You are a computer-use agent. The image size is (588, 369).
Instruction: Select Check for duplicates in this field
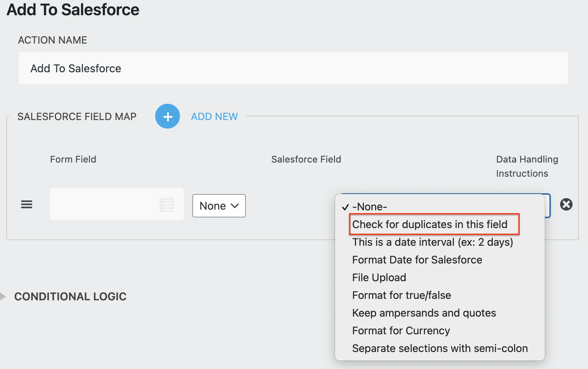[430, 224]
